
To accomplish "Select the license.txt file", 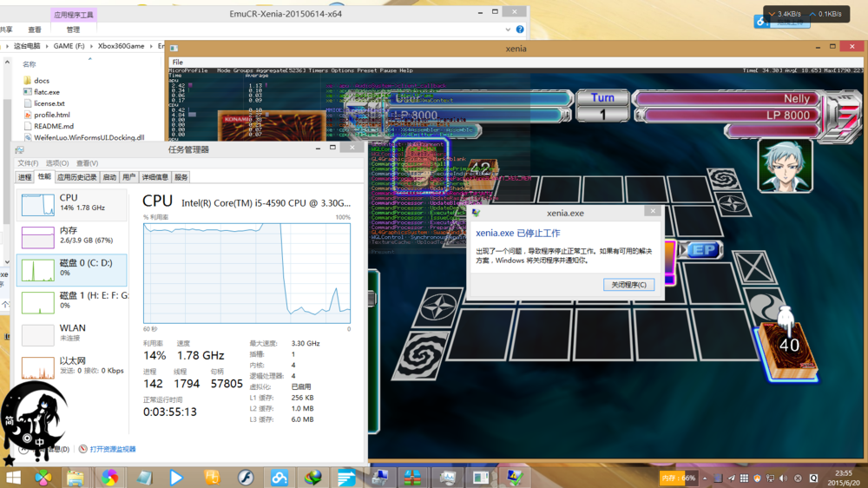I will [x=43, y=103].
